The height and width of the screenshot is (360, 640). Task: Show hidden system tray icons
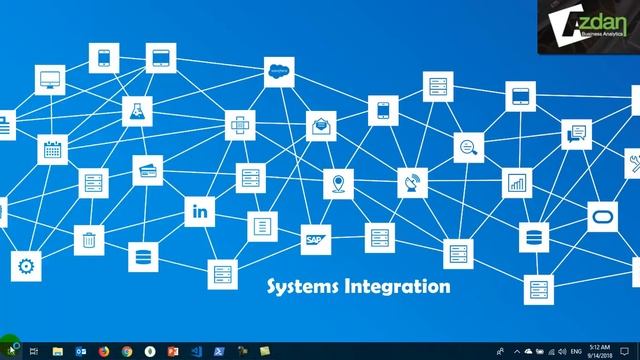tap(517, 351)
